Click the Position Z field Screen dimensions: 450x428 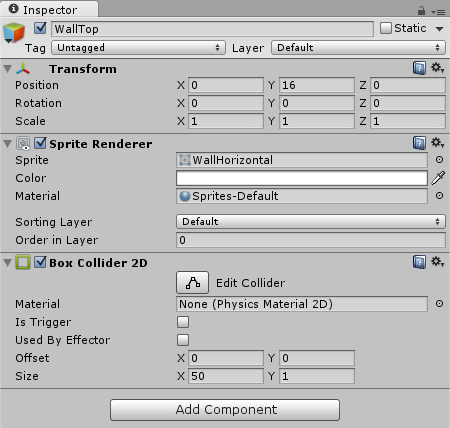tap(408, 85)
